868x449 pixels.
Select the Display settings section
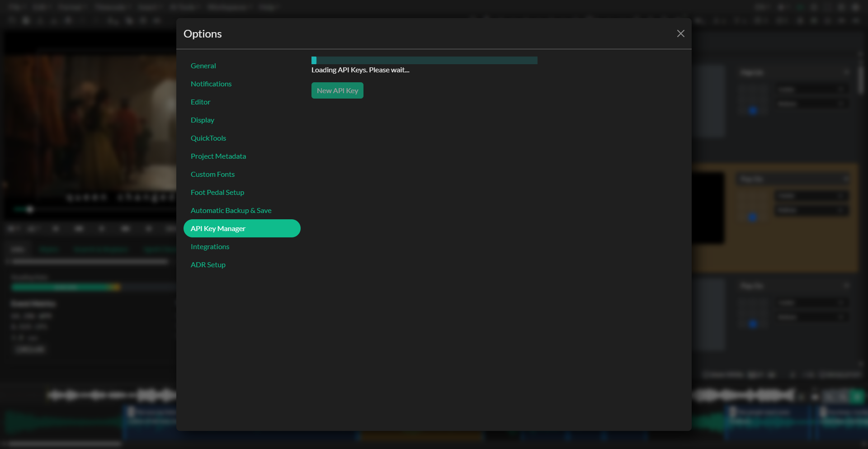(x=203, y=120)
